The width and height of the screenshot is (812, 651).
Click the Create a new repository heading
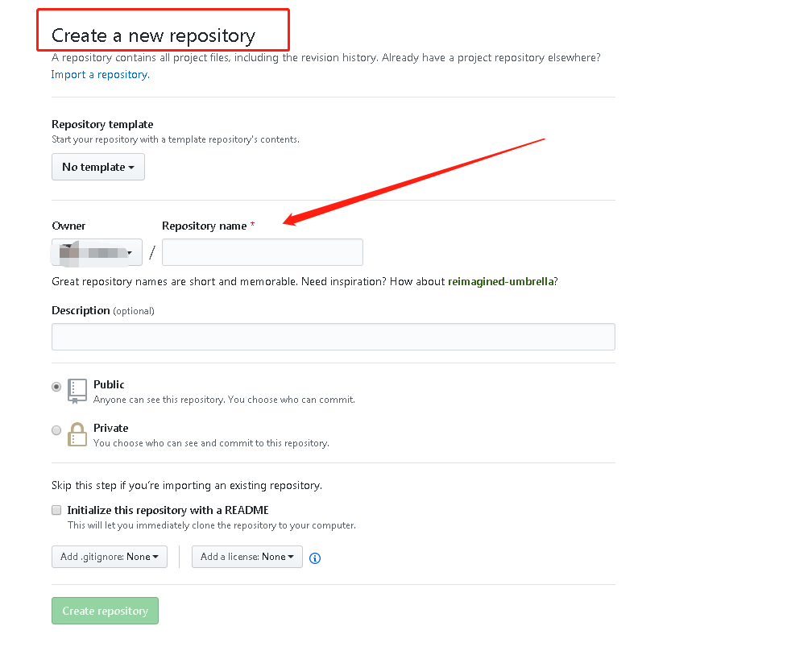tap(153, 35)
